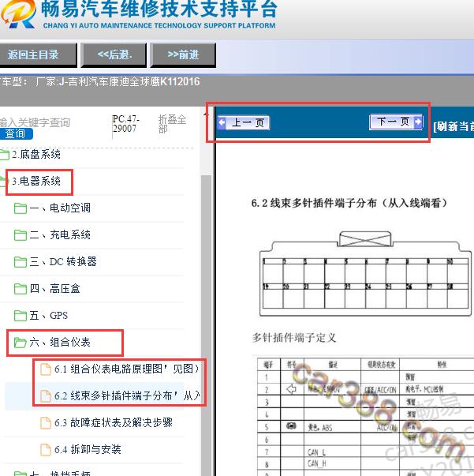Go to previous page with 上一页
This screenshot has height=476, width=474.
pos(244,123)
